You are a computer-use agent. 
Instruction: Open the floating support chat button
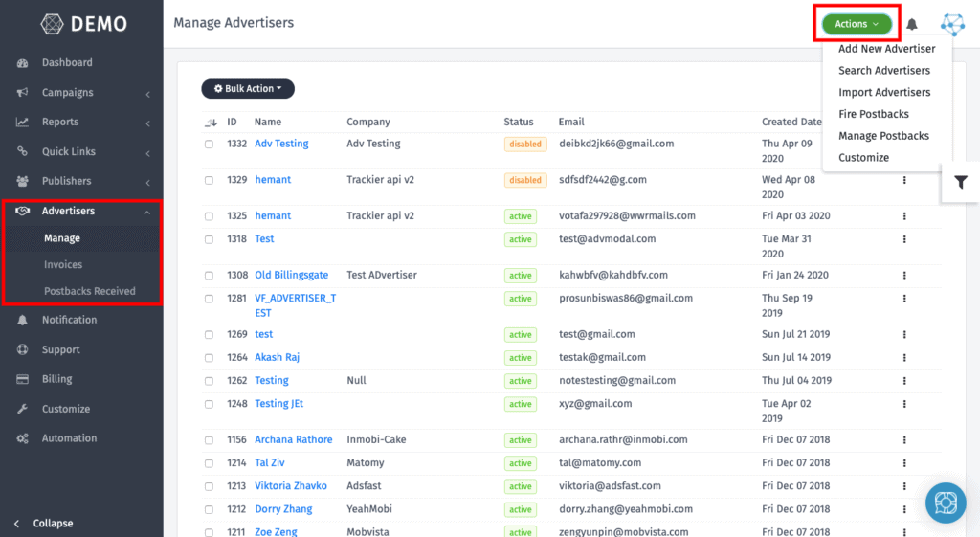pyautogui.click(x=946, y=503)
